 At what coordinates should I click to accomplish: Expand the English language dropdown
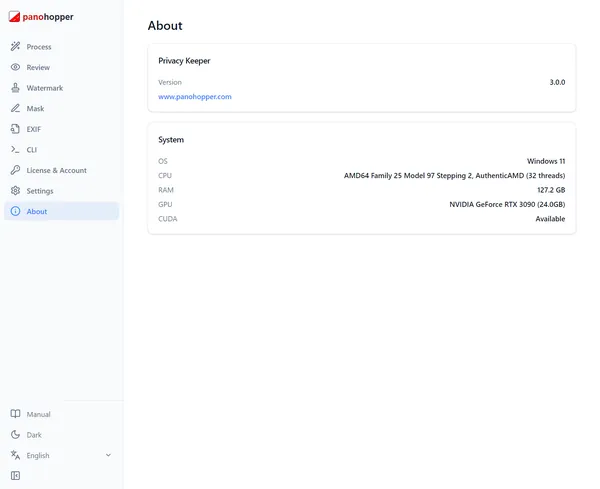click(x=62, y=455)
